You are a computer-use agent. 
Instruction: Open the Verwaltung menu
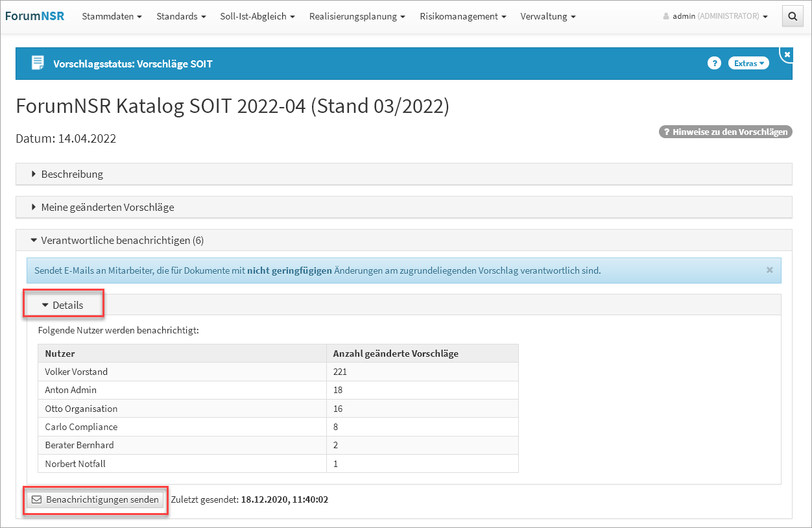tap(547, 16)
